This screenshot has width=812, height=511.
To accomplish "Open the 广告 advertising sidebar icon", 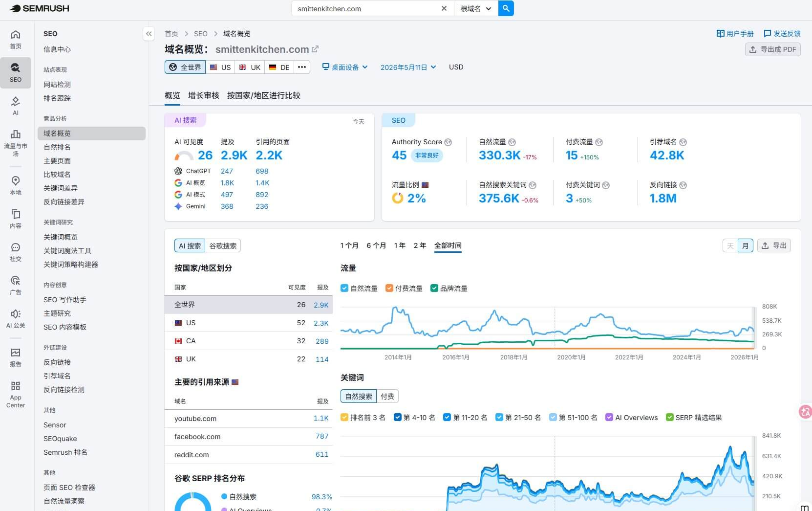I will point(16,286).
